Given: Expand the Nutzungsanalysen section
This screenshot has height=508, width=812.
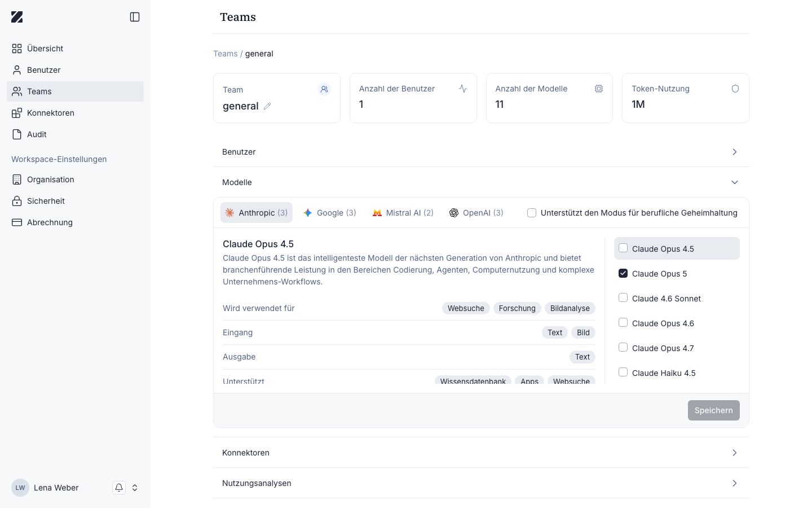Looking at the screenshot, I should click(x=481, y=483).
